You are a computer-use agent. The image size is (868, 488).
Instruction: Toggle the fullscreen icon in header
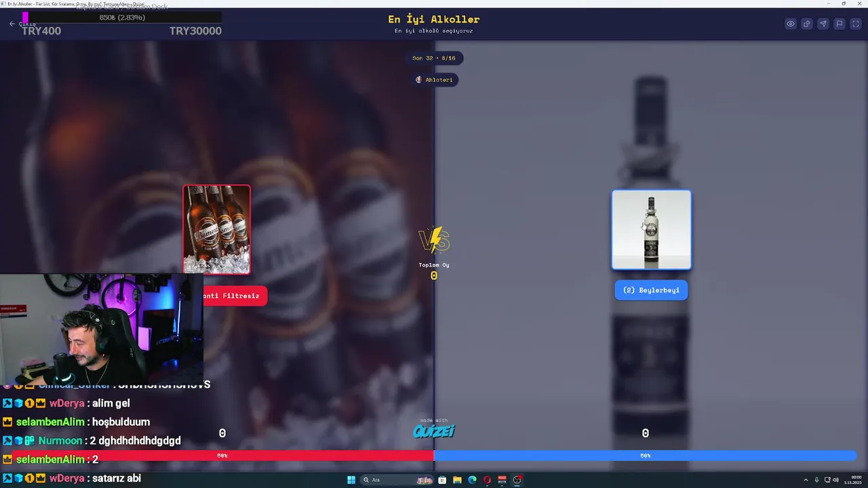(x=856, y=24)
